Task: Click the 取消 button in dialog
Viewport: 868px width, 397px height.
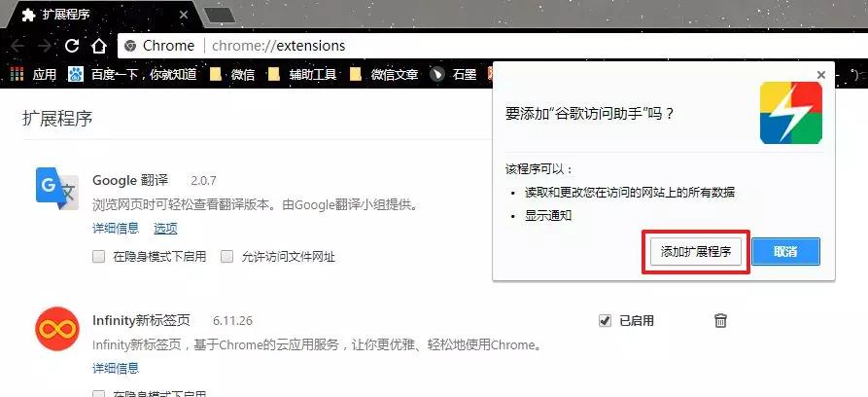Action: [785, 252]
